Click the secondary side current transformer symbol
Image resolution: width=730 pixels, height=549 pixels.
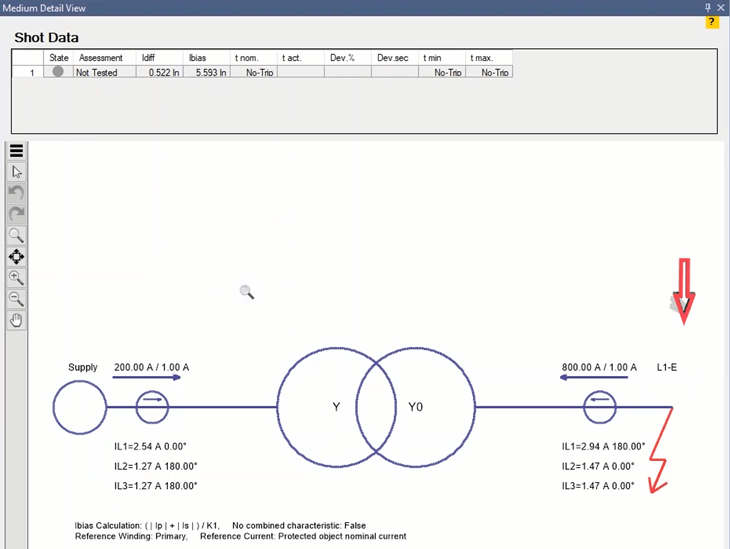pos(600,407)
